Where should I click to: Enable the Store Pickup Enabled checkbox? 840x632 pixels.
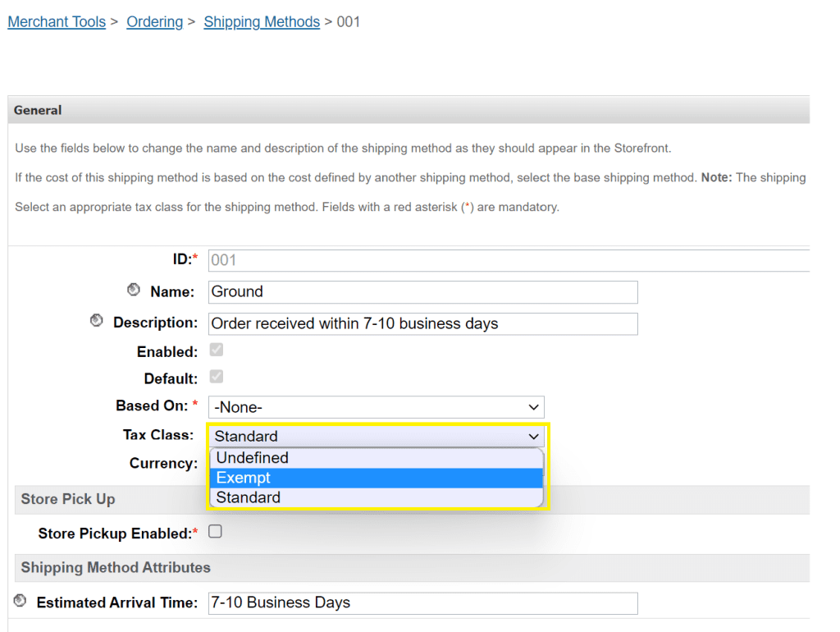(216, 532)
